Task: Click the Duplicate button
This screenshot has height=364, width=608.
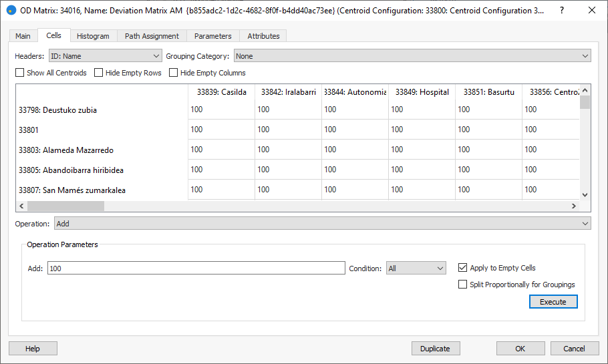Action: (x=435, y=349)
